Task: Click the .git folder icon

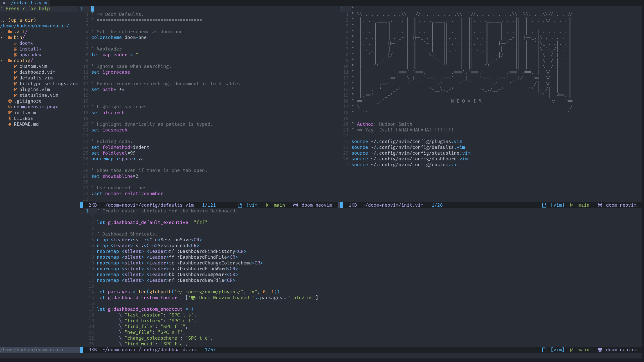Action: click(x=10, y=32)
